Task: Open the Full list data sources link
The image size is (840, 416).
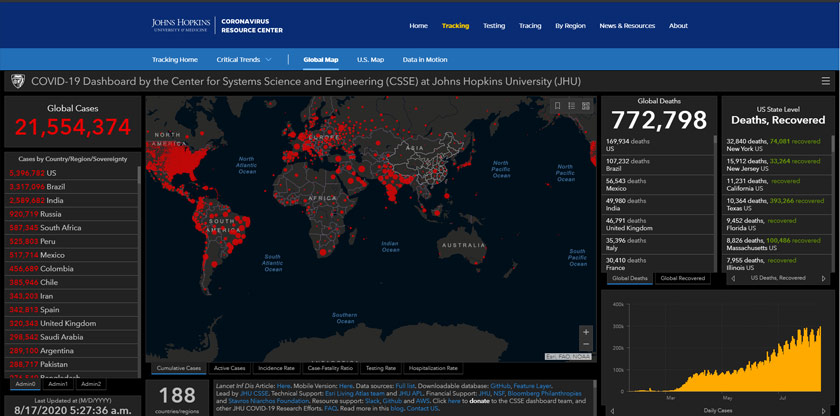Action: click(405, 386)
